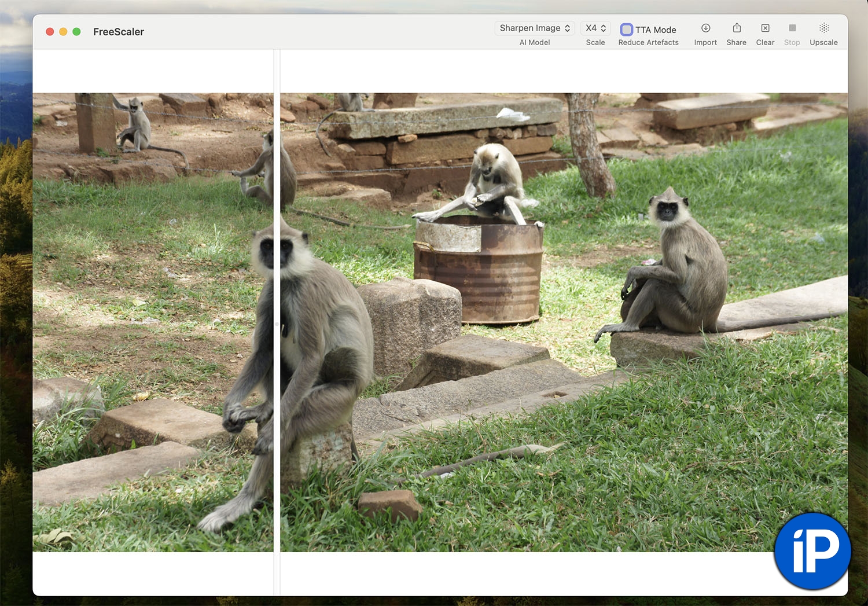Click the Import icon in the toolbar
868x606 pixels.
pyautogui.click(x=705, y=28)
